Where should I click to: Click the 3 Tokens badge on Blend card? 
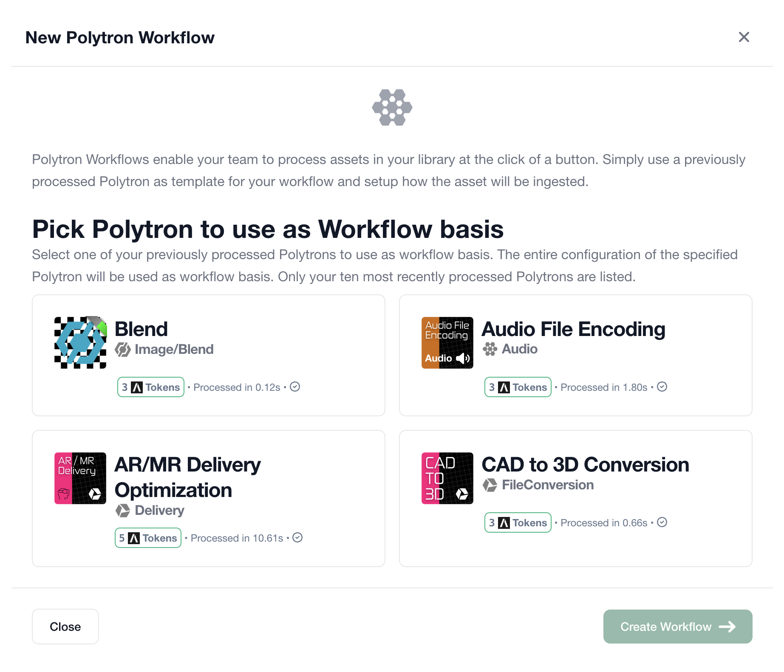tap(150, 387)
